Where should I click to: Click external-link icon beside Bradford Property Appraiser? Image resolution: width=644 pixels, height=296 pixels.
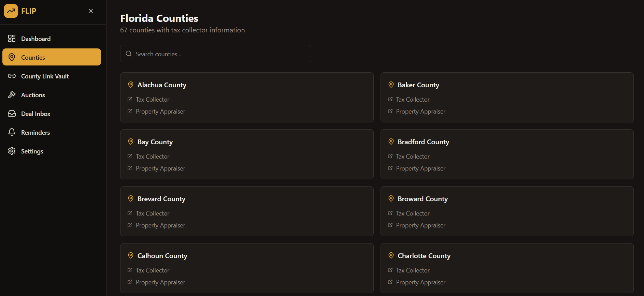[390, 168]
